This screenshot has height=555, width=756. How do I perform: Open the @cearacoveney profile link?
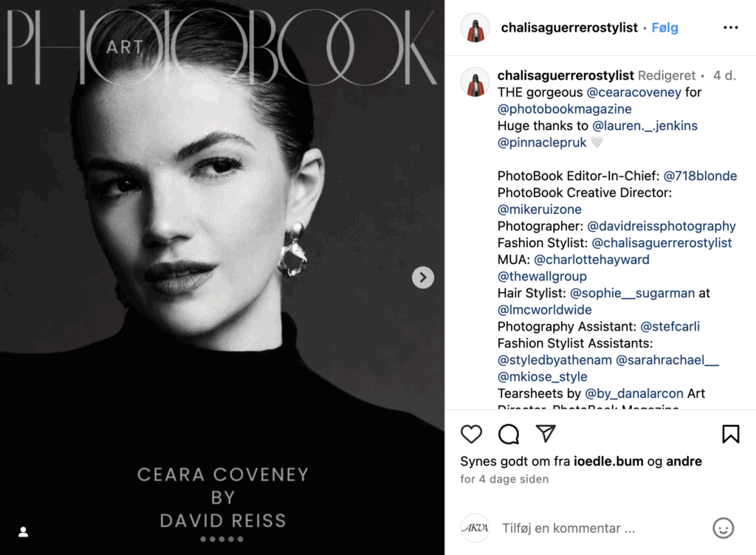tap(633, 92)
